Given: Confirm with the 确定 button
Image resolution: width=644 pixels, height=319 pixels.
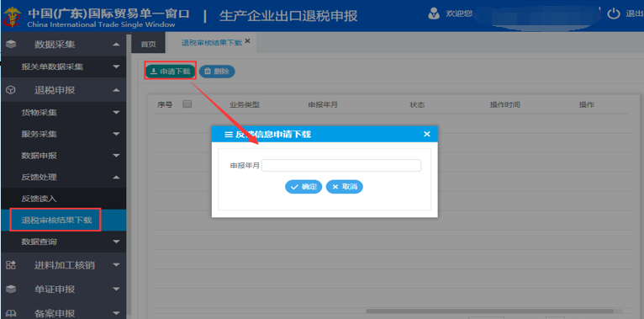Looking at the screenshot, I should [x=304, y=187].
